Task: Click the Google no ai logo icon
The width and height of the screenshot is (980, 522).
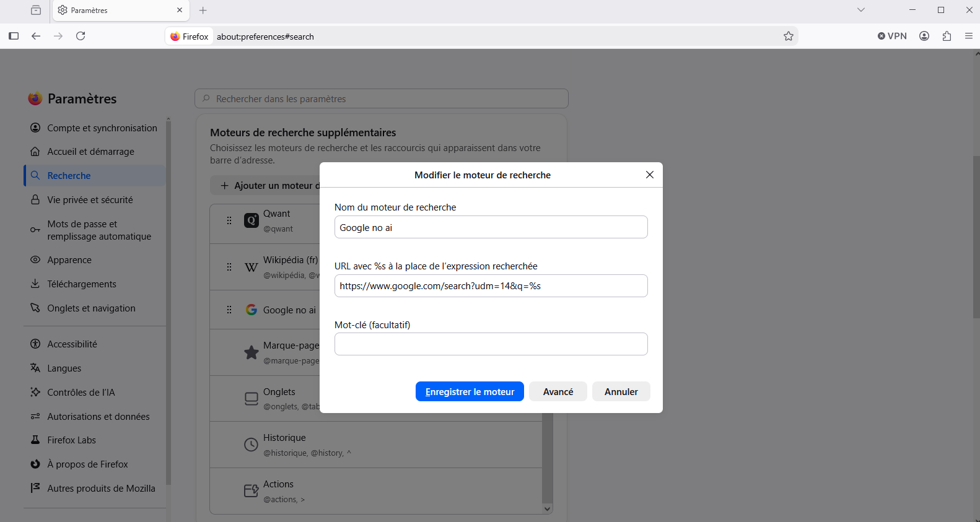Action: 252,310
